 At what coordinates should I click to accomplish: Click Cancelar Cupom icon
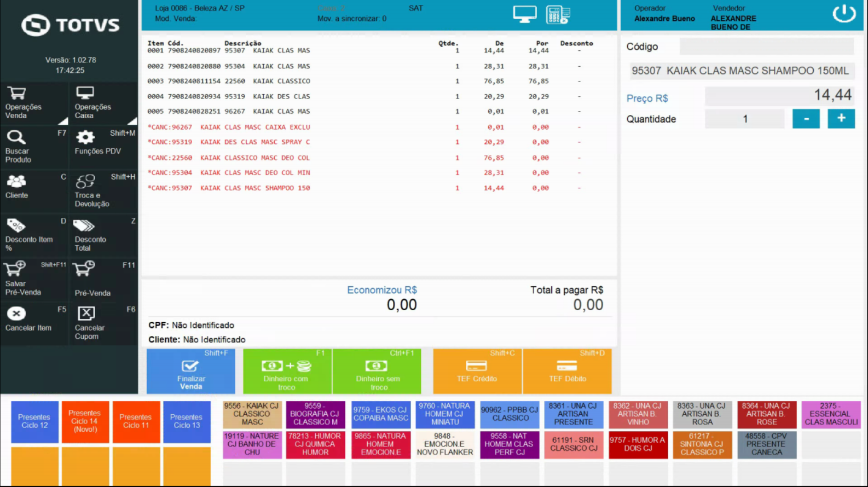86,314
